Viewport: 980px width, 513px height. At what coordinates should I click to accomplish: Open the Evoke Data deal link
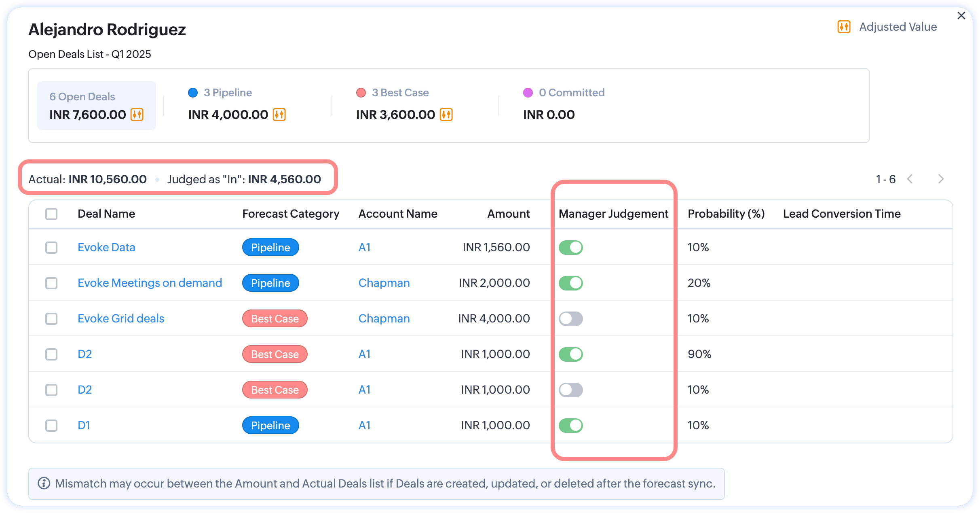pyautogui.click(x=106, y=247)
